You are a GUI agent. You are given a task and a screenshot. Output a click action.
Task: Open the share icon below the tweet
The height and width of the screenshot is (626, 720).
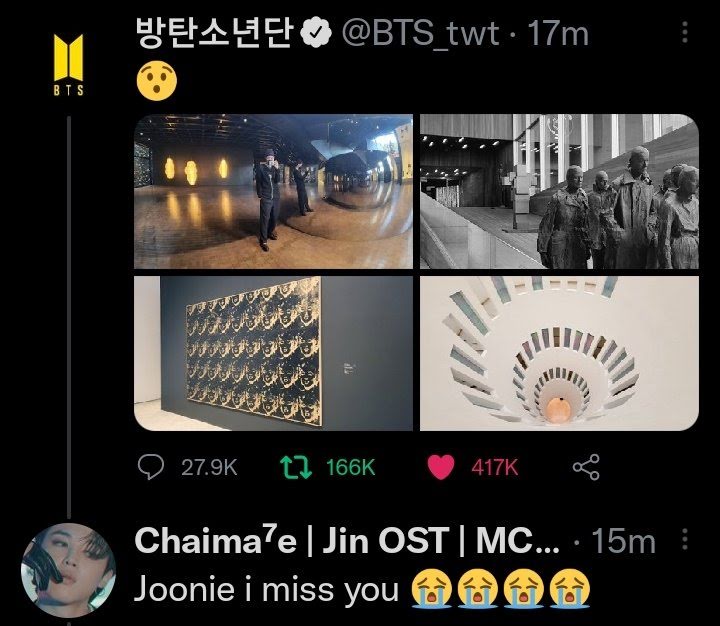coord(586,467)
